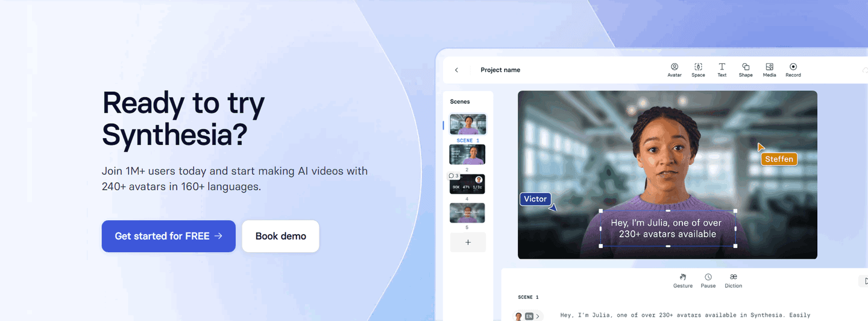Add a new scene with plus button
This screenshot has width=868, height=321.
click(x=468, y=242)
